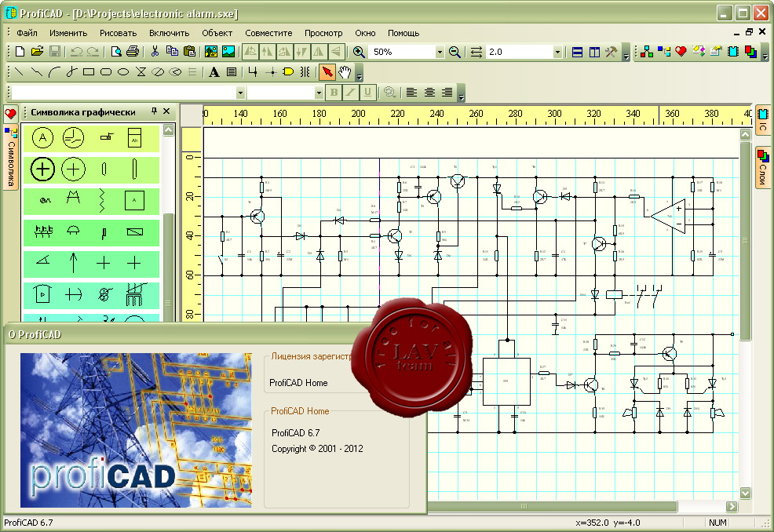Select the junction dot tool
The image size is (774, 532).
[x=271, y=72]
